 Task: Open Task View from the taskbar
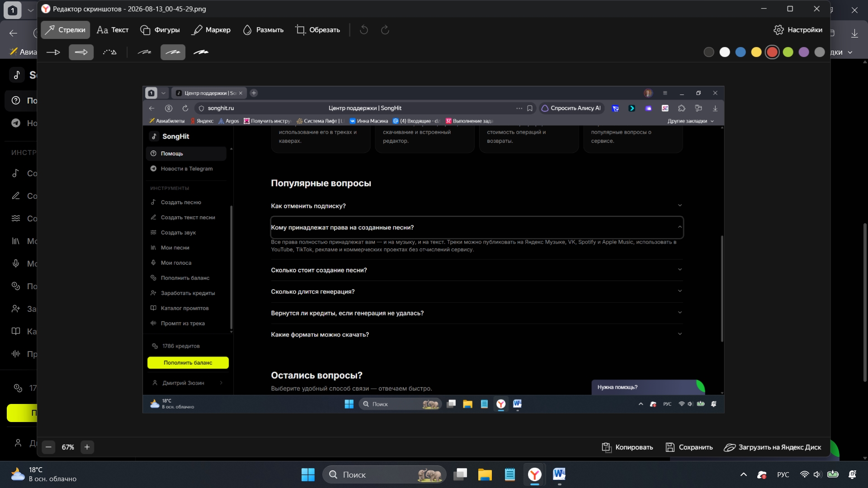coord(460,474)
